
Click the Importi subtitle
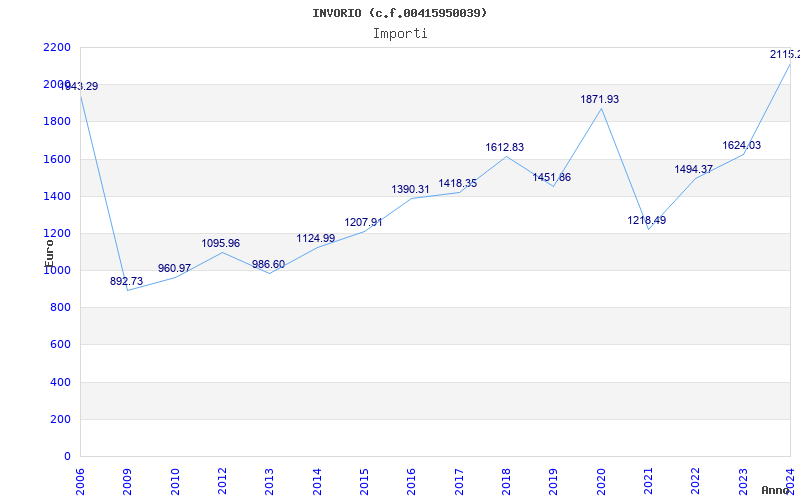(x=400, y=34)
